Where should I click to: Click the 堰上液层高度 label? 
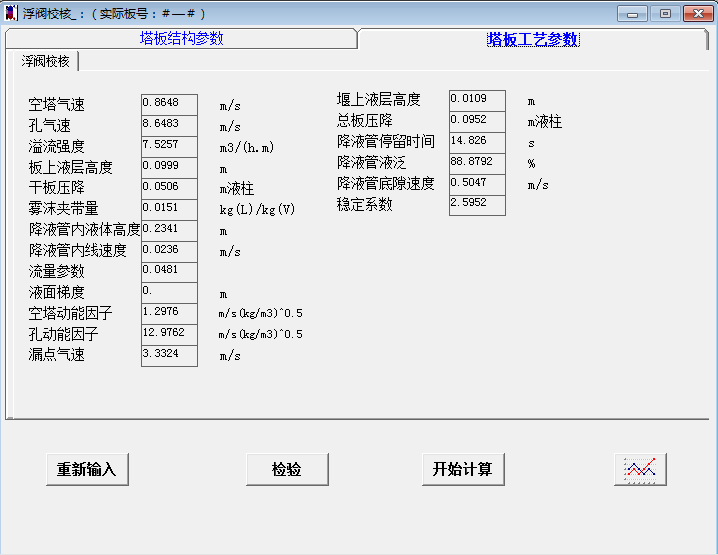coord(379,99)
